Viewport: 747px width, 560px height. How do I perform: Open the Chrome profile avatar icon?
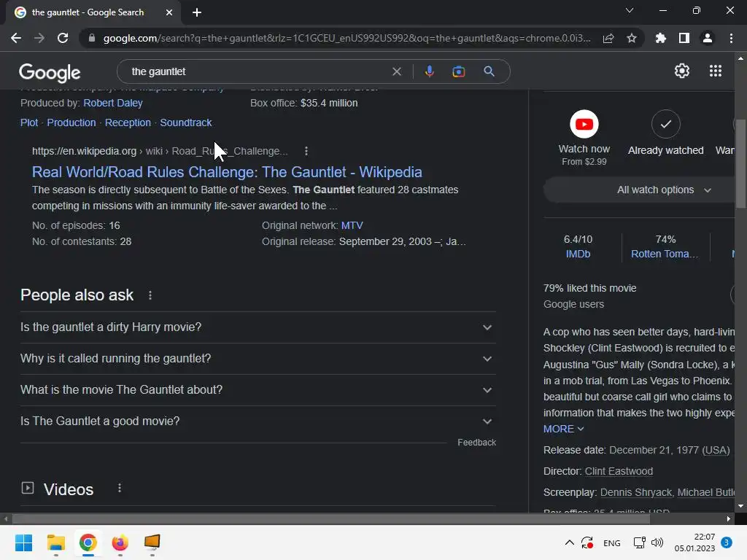(708, 38)
